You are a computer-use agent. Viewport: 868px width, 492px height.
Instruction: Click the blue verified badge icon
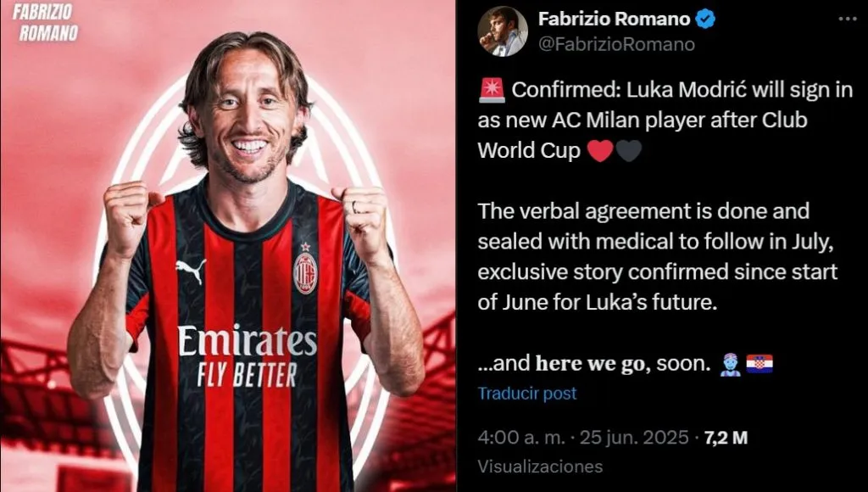[705, 20]
